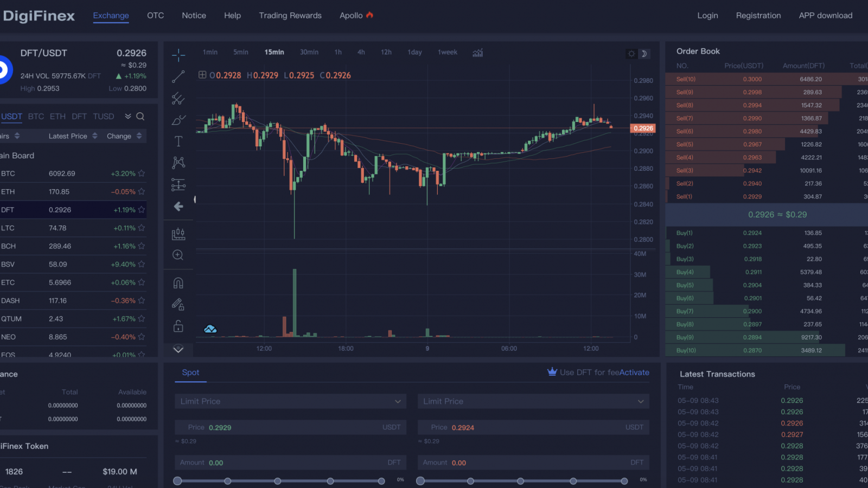
Task: Select the 1min chart interval
Action: pos(210,52)
